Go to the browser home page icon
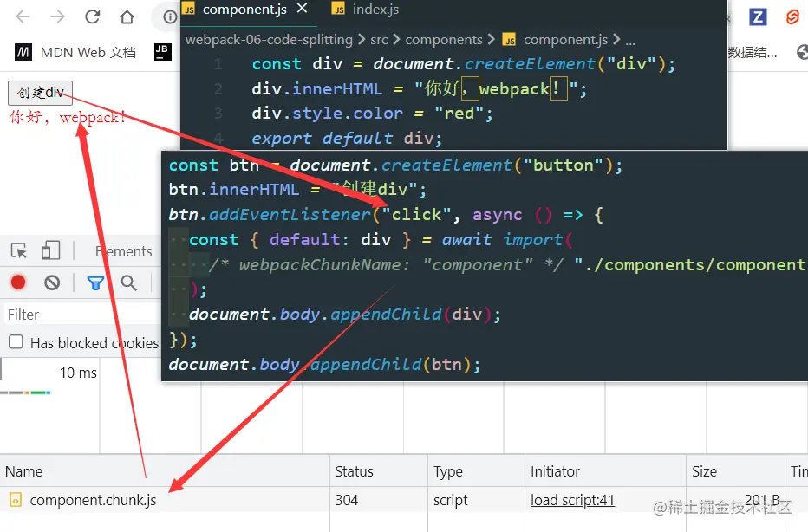808x532 pixels. [x=127, y=17]
